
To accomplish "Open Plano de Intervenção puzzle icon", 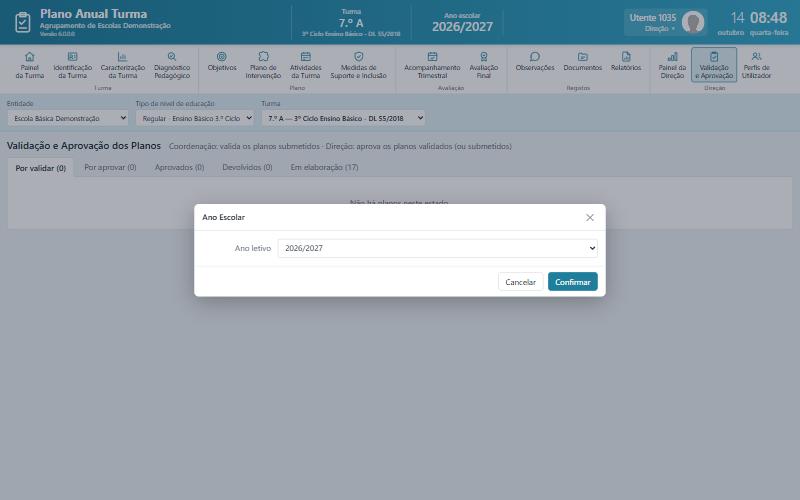I will coord(263,57).
